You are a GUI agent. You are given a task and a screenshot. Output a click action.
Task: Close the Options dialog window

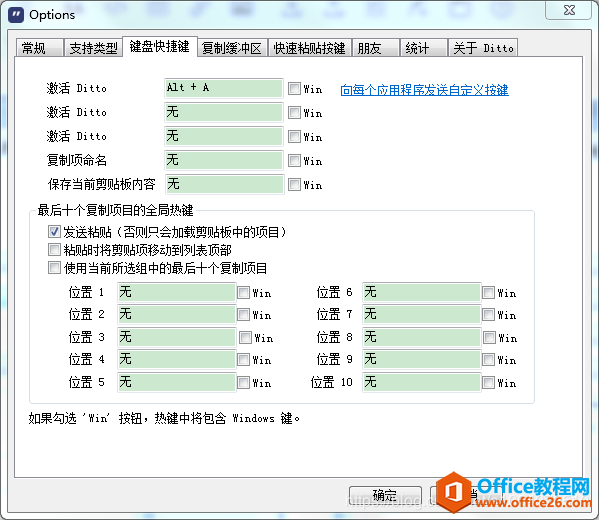click(568, 10)
